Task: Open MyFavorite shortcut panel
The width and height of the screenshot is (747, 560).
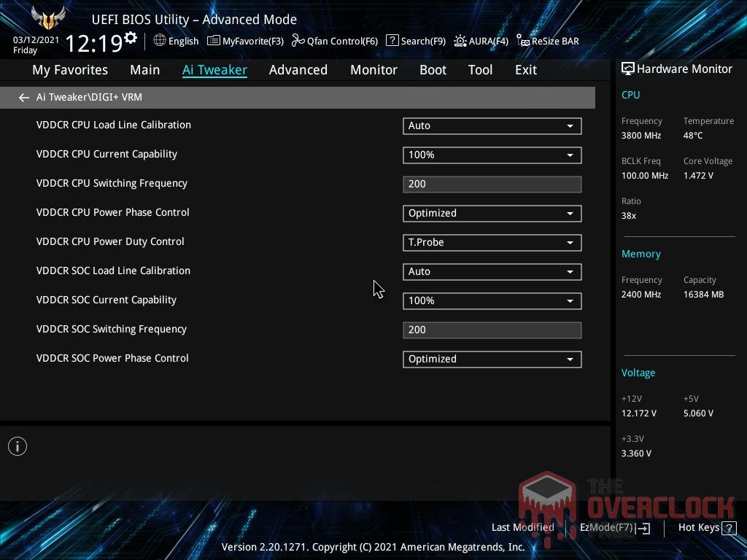Action: click(x=245, y=41)
